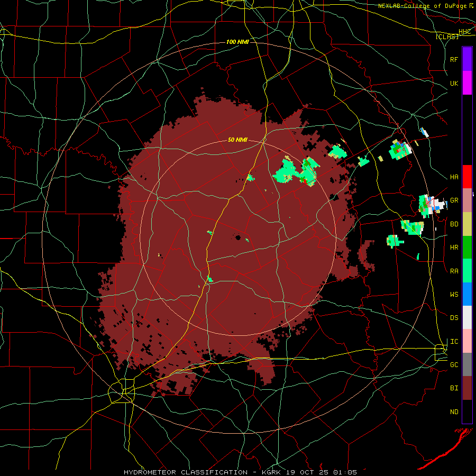Click the 100 NMI range ring label
476x476 pixels.
pos(237,42)
